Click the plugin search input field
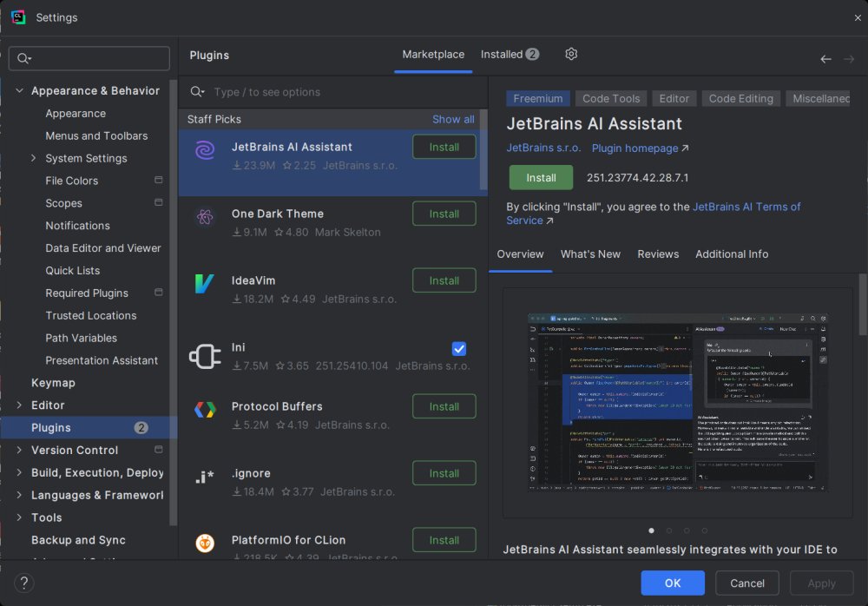Viewport: 868px width, 606px height. pos(332,92)
